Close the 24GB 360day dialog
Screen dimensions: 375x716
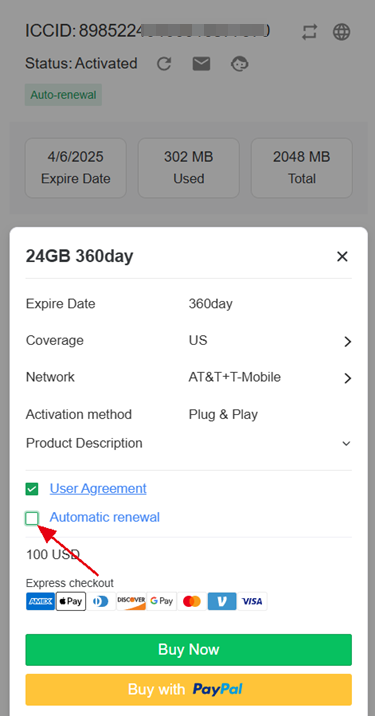(342, 257)
